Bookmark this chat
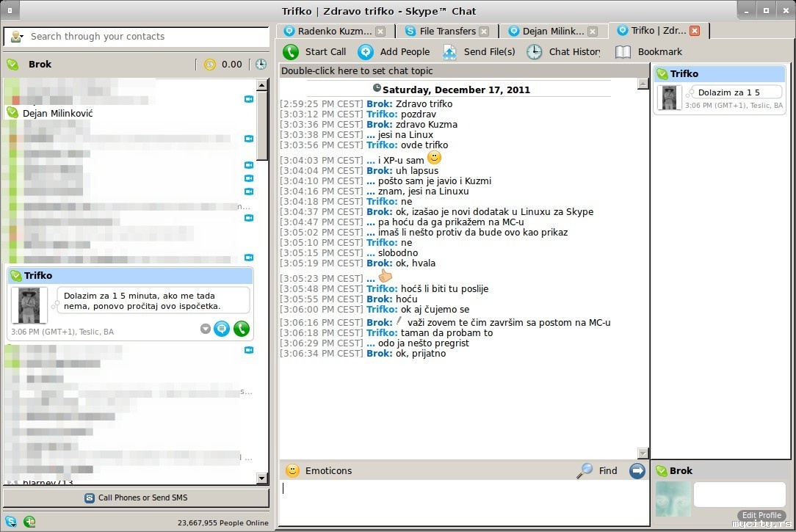The image size is (796, 532). point(649,51)
